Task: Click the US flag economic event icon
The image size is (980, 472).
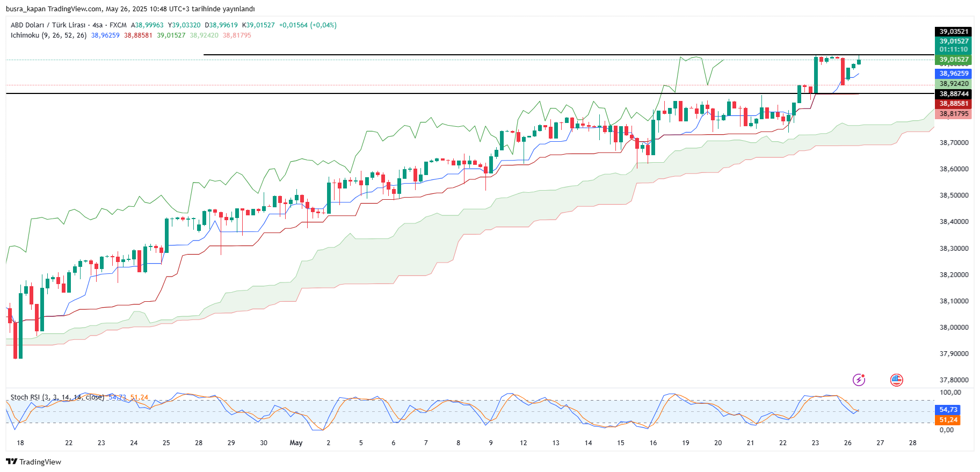Action: click(896, 380)
